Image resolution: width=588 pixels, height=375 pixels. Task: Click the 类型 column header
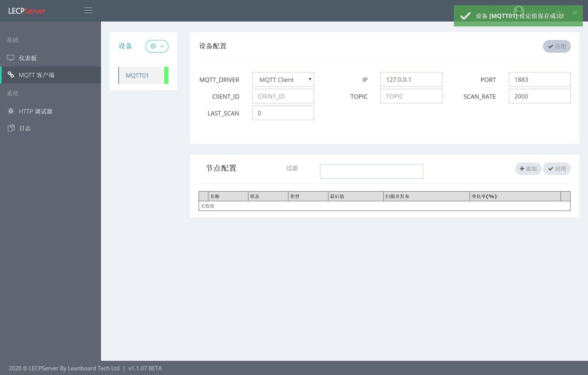(308, 196)
